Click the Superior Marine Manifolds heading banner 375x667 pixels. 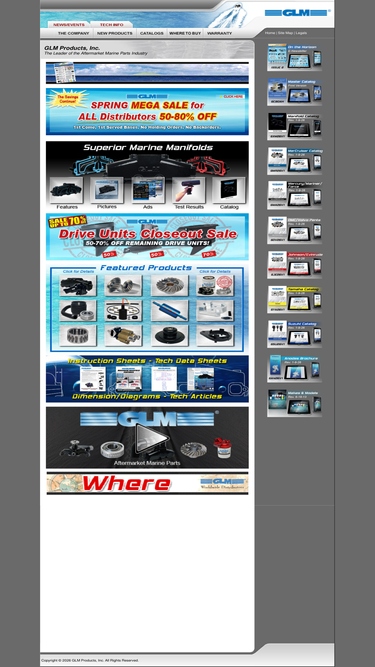148,148
